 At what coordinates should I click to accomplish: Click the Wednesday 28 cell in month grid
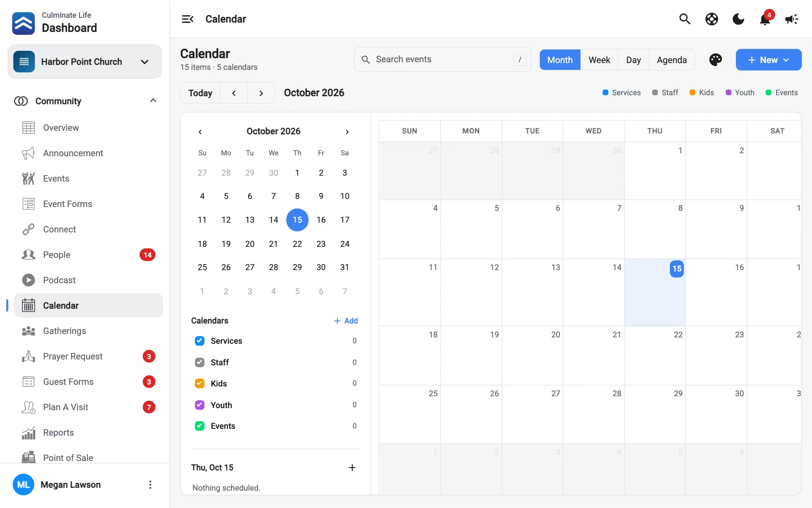tap(593, 414)
